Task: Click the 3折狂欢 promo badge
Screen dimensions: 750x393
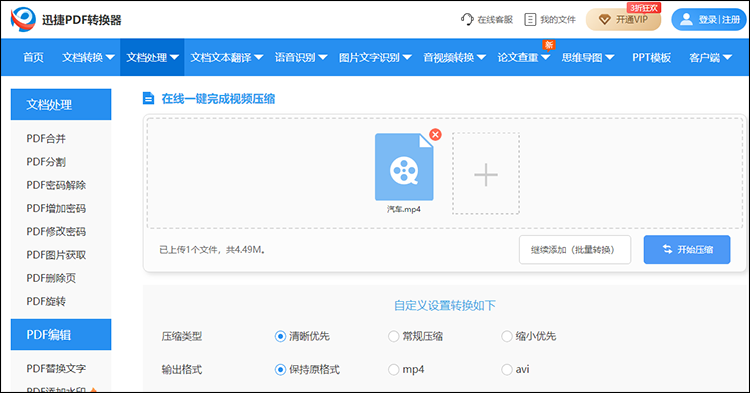Action: click(x=644, y=8)
